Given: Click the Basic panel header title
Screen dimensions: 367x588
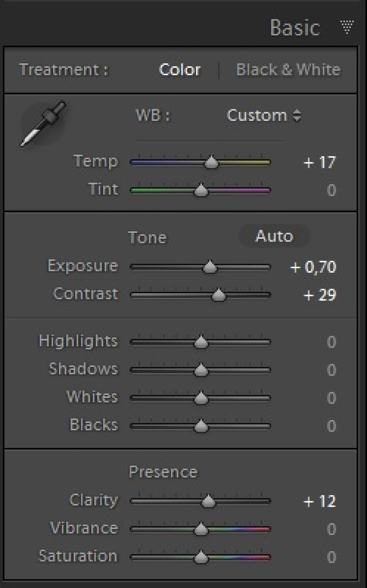Looking at the screenshot, I should [295, 27].
